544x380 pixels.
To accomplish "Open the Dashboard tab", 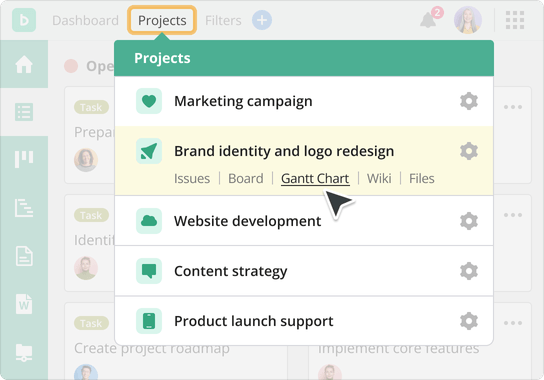I will (x=85, y=20).
